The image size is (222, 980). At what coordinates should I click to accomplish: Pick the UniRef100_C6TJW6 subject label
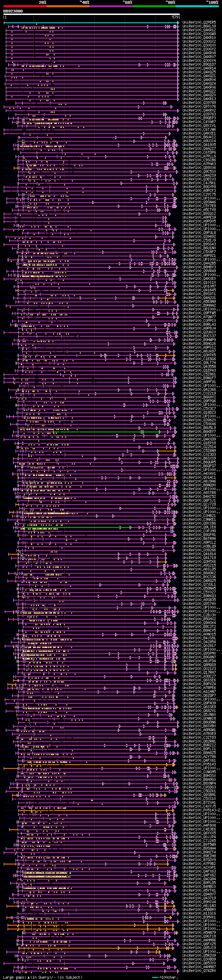[199, 129]
